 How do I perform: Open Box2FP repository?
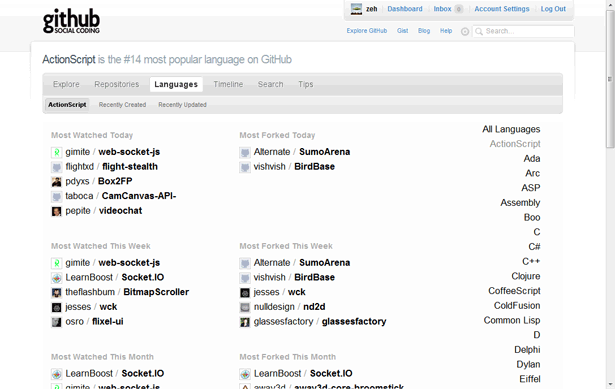(x=115, y=181)
